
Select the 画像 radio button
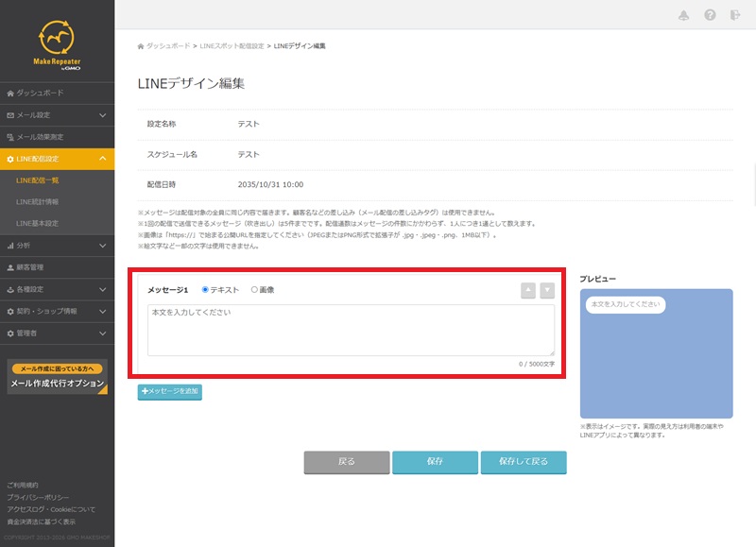(x=254, y=290)
